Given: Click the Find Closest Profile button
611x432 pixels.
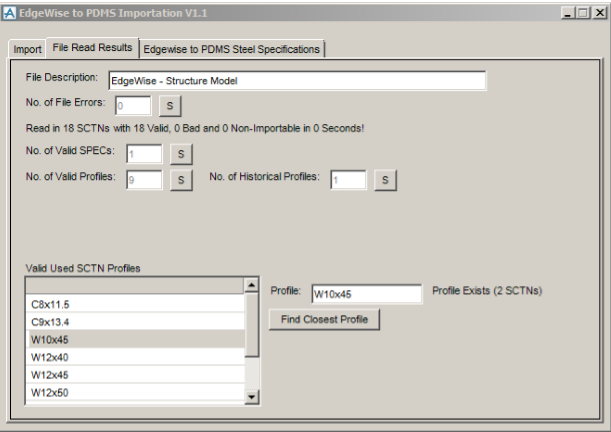Looking at the screenshot, I should coord(324,320).
